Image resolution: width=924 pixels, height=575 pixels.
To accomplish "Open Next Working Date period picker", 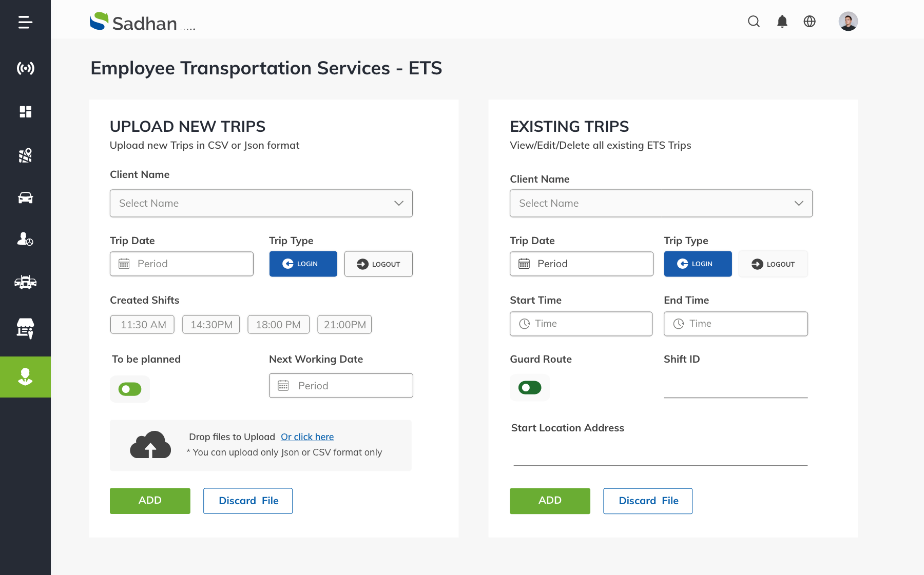I will click(341, 386).
